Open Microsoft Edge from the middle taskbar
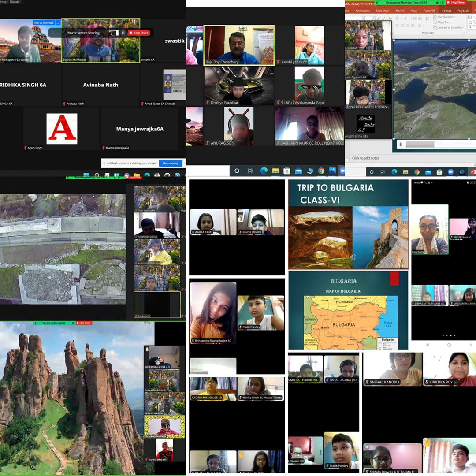The image size is (476, 476). click(x=264, y=171)
